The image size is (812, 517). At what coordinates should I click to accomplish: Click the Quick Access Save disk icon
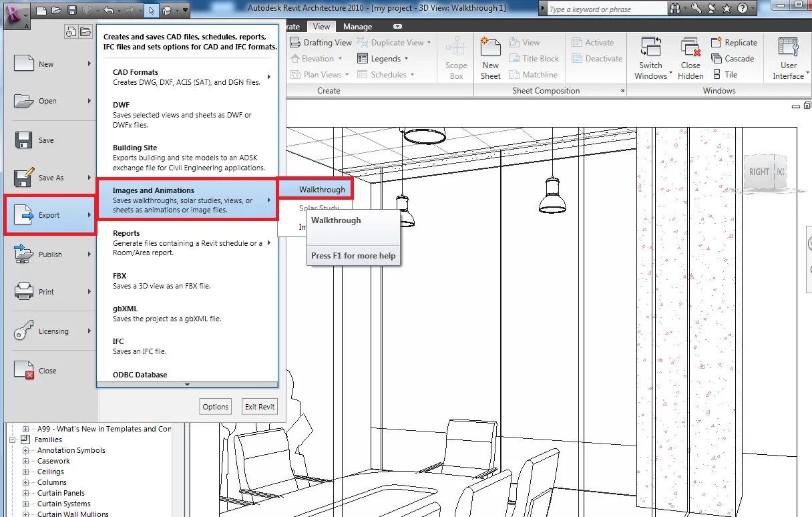click(71, 11)
